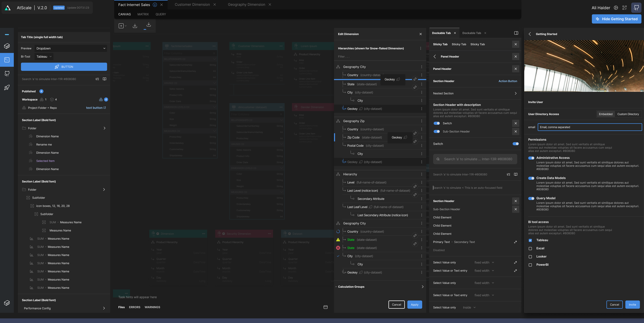This screenshot has height=323, width=644.
Task: Click the GitHub icon in top-right corner
Action: (636, 8)
